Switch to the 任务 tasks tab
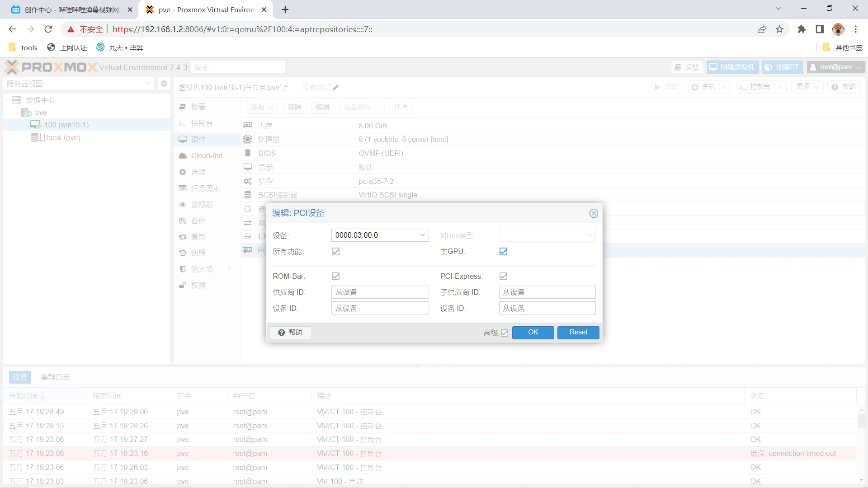The height and width of the screenshot is (488, 868). click(x=20, y=377)
